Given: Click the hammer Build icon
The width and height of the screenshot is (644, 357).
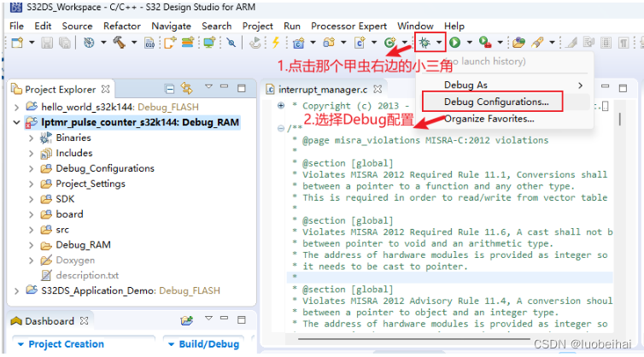Looking at the screenshot, I should click(119, 42).
